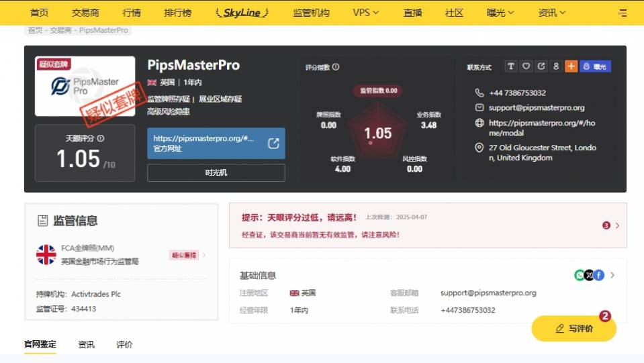This screenshot has height=363, width=644.
Task: Click the orange plus icon
Action: coord(571,66)
